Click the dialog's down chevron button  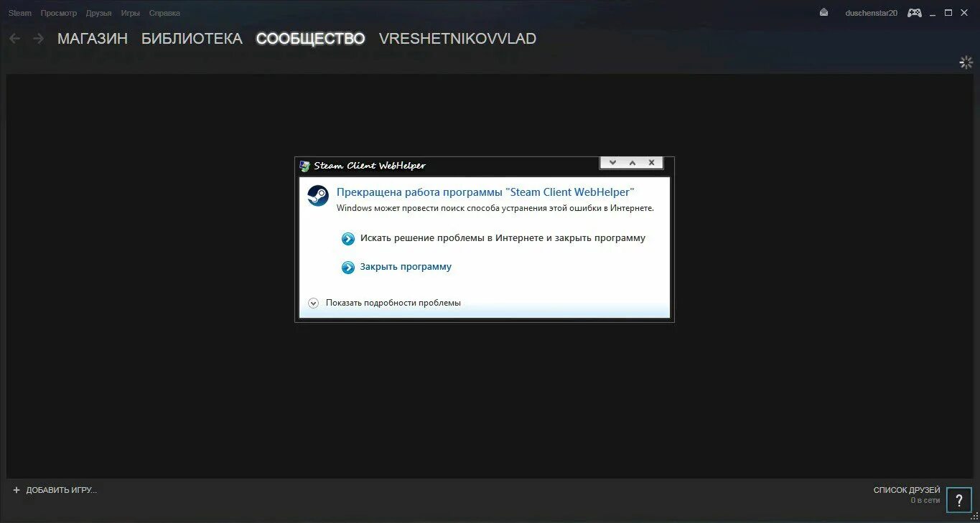(x=612, y=163)
